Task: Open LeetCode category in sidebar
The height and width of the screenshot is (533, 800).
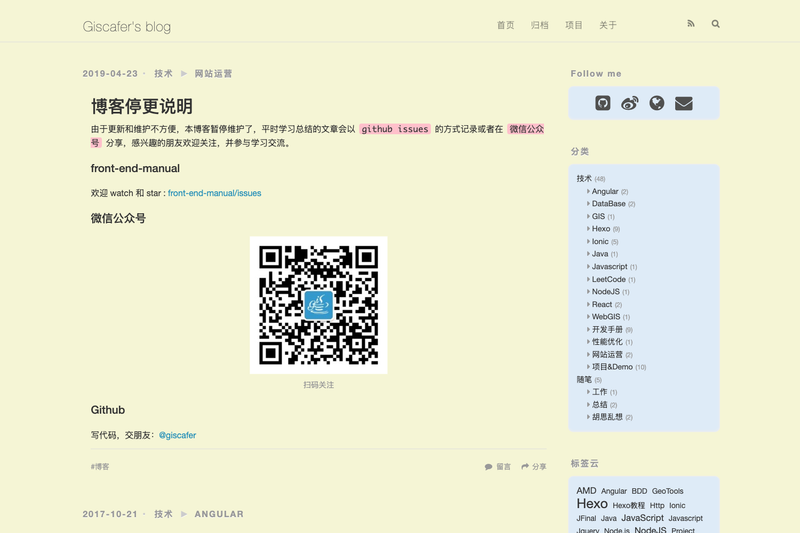Action: (609, 279)
